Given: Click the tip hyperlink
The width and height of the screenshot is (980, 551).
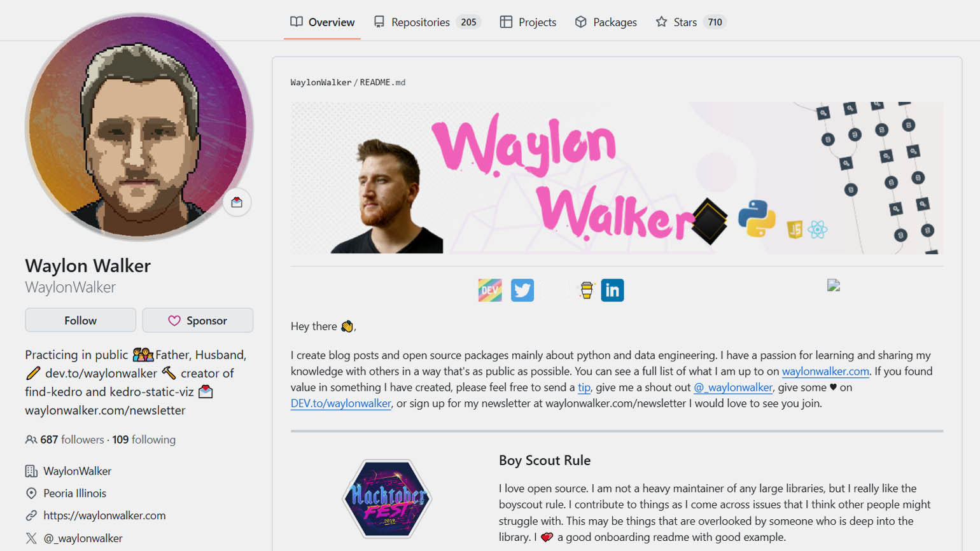Looking at the screenshot, I should (x=584, y=387).
